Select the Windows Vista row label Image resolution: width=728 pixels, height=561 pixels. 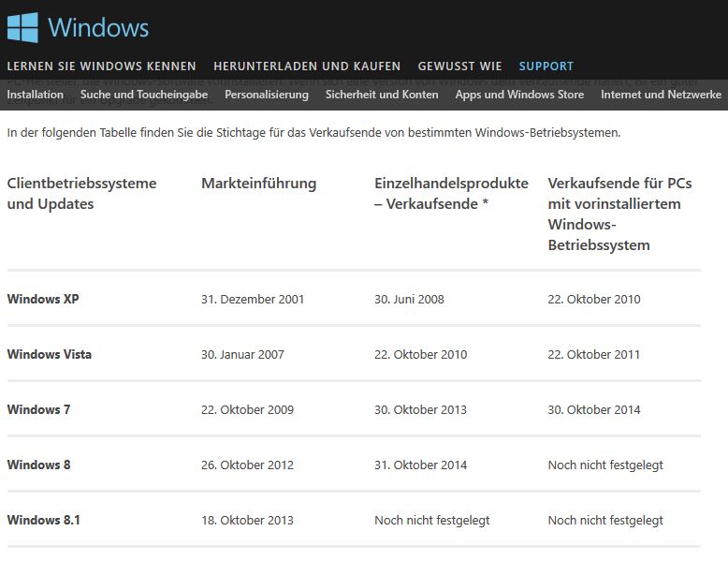[x=50, y=354]
